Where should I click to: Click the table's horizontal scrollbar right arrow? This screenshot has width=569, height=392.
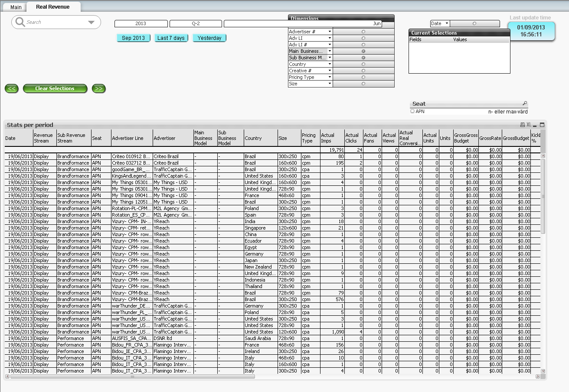538,376
